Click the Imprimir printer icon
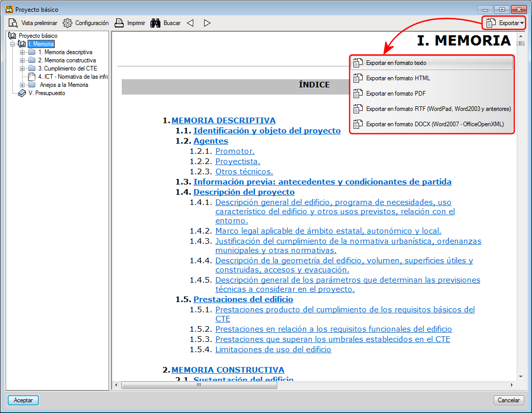Image resolution: width=532 pixels, height=413 pixels. [118, 22]
